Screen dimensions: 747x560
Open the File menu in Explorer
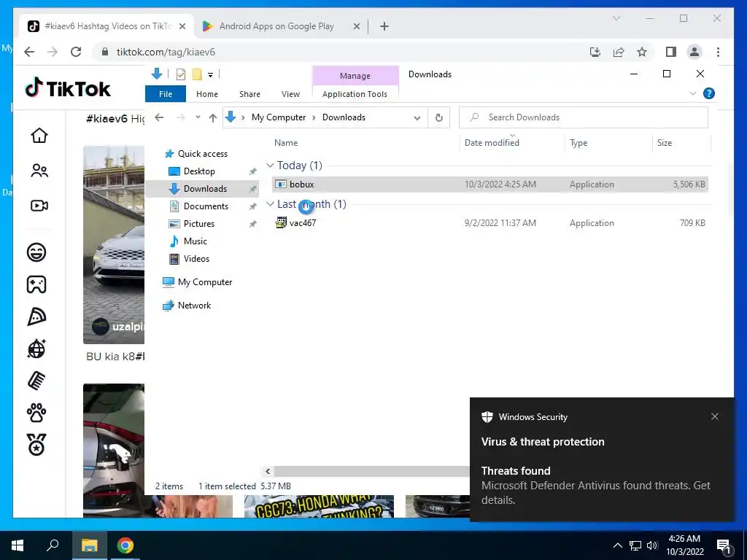(x=166, y=94)
